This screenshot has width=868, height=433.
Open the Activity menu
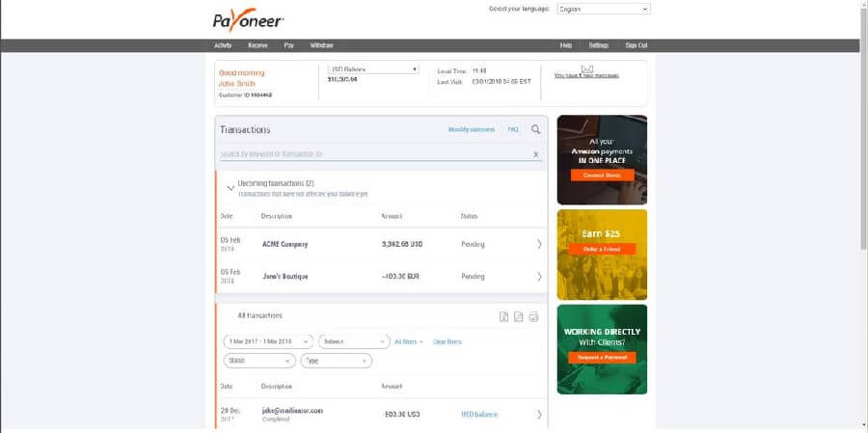click(223, 45)
